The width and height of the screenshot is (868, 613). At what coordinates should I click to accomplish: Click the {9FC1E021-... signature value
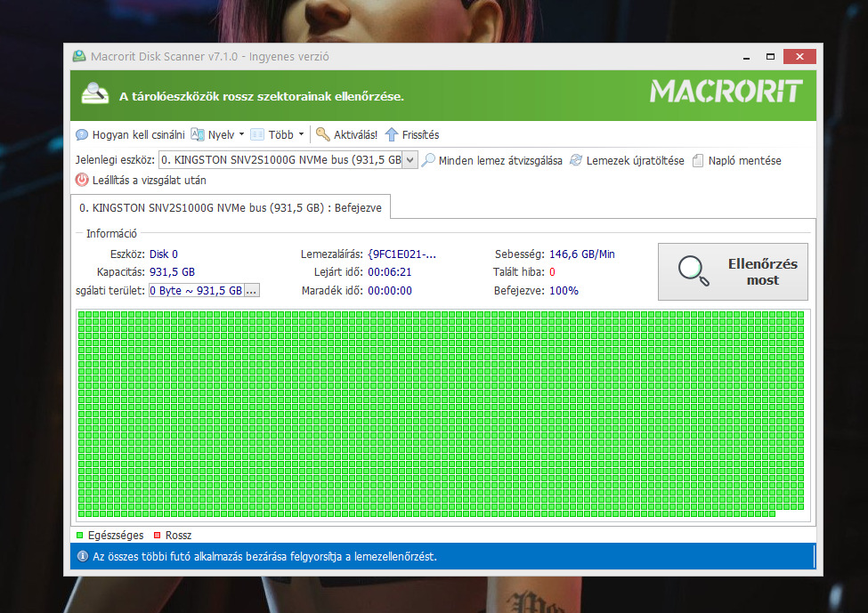click(x=402, y=254)
